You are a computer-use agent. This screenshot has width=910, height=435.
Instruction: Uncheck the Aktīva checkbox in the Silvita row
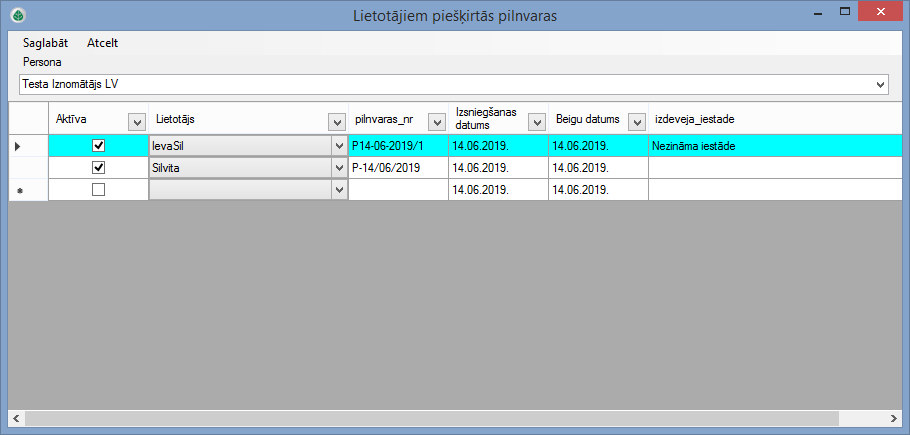click(99, 168)
